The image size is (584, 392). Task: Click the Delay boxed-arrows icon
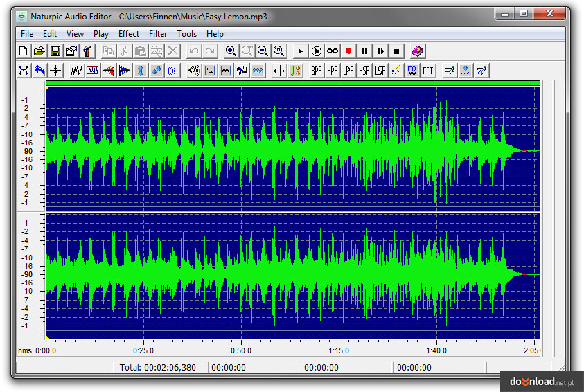click(210, 71)
